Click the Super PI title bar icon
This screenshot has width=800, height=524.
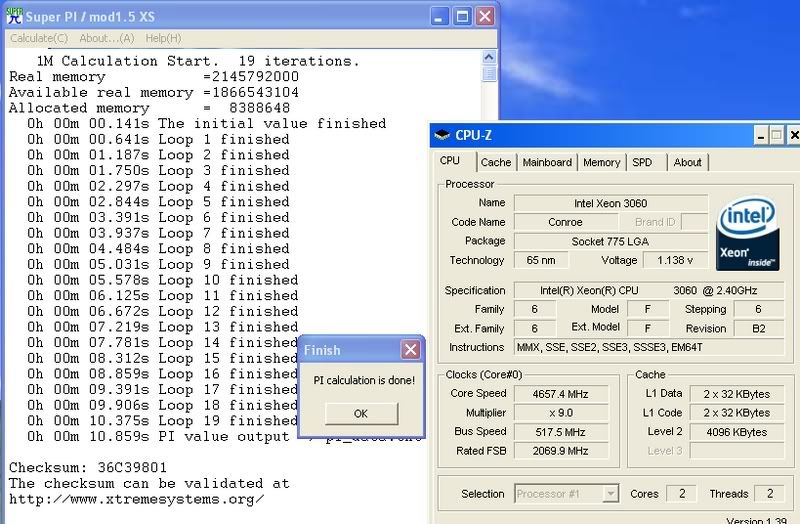coord(14,16)
